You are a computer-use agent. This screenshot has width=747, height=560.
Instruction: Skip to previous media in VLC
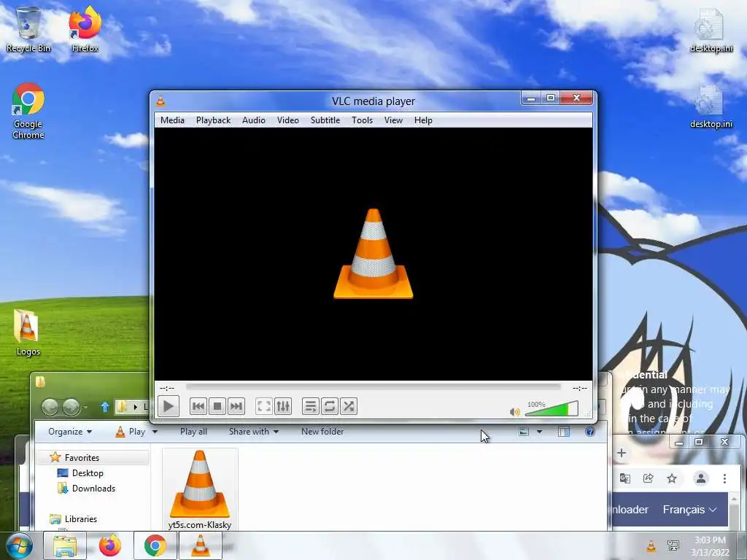(x=198, y=406)
